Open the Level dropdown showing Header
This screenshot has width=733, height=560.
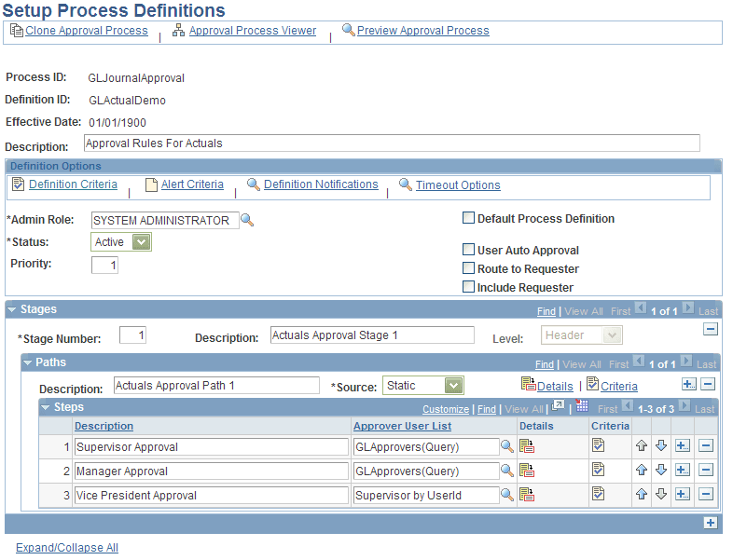(x=582, y=335)
